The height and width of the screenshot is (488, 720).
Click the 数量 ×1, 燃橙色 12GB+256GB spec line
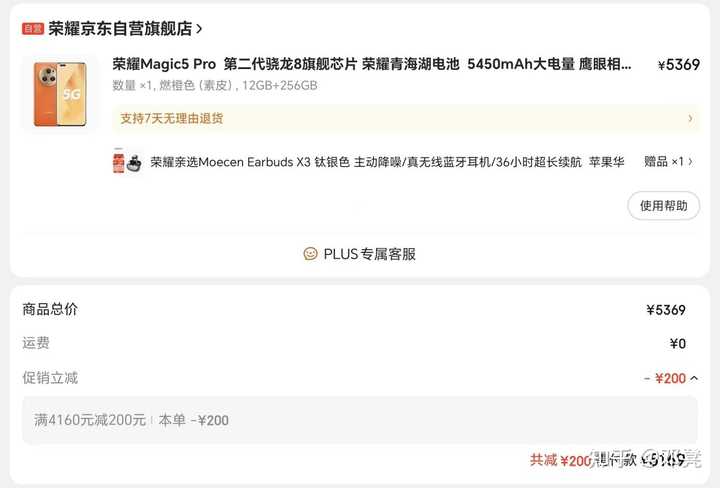pos(215,86)
